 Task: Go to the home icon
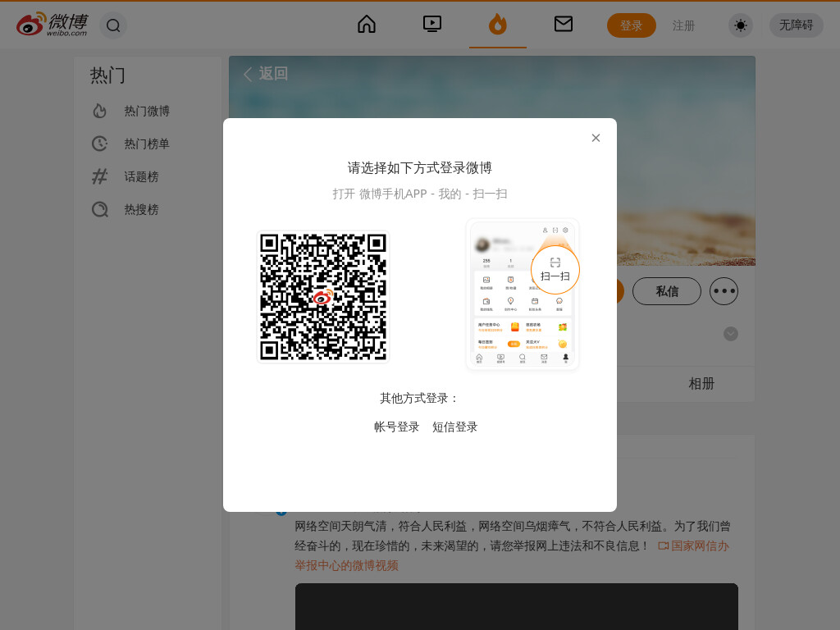pyautogui.click(x=367, y=24)
